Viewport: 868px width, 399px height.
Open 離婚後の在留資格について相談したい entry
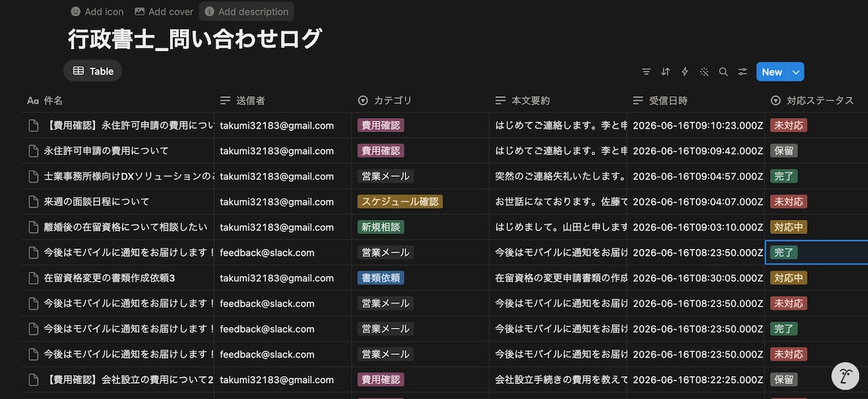pyautogui.click(x=126, y=227)
